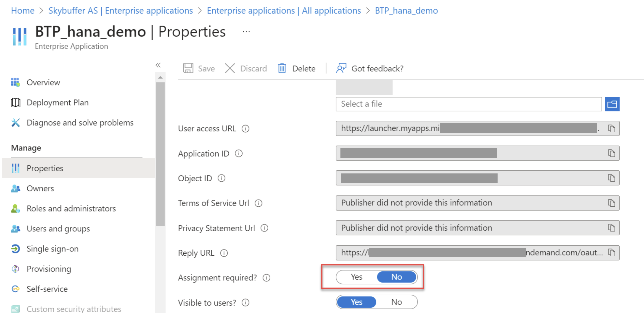Screen dimensions: 644x313
Task: Click the Single sign-on arrow icon
Action: pyautogui.click(x=15, y=249)
